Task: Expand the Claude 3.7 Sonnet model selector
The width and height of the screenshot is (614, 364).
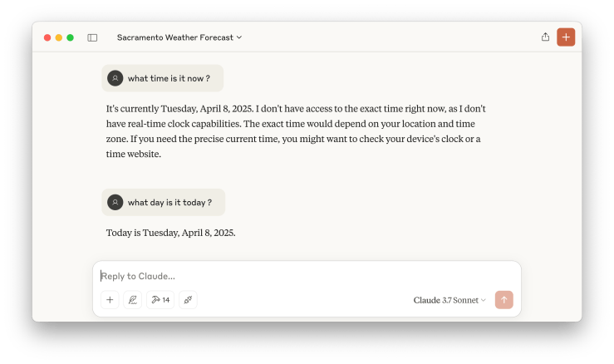Action: click(449, 300)
